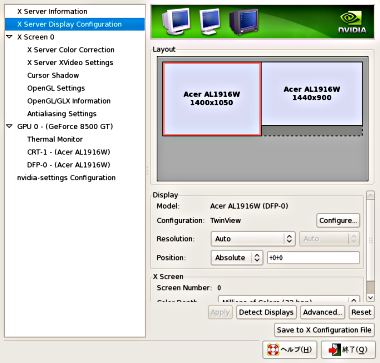Open the disabled refresh rate Auto dropdown

329,239
